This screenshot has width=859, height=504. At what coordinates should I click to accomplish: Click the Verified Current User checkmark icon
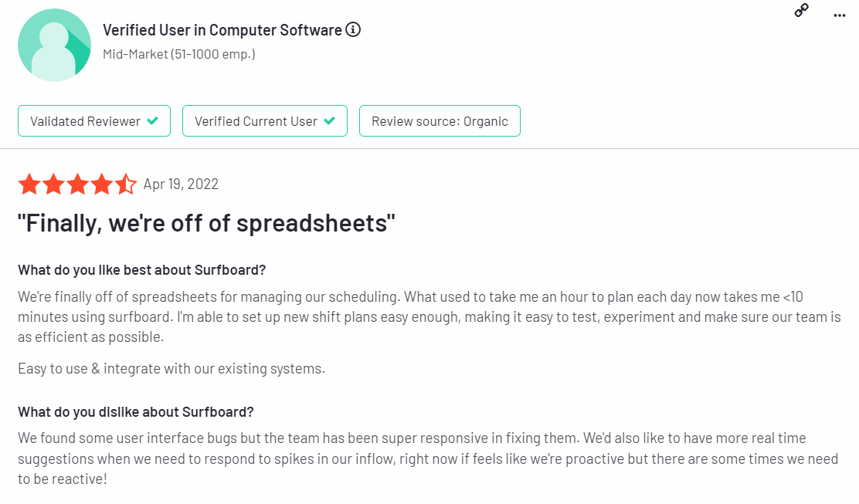click(x=329, y=121)
